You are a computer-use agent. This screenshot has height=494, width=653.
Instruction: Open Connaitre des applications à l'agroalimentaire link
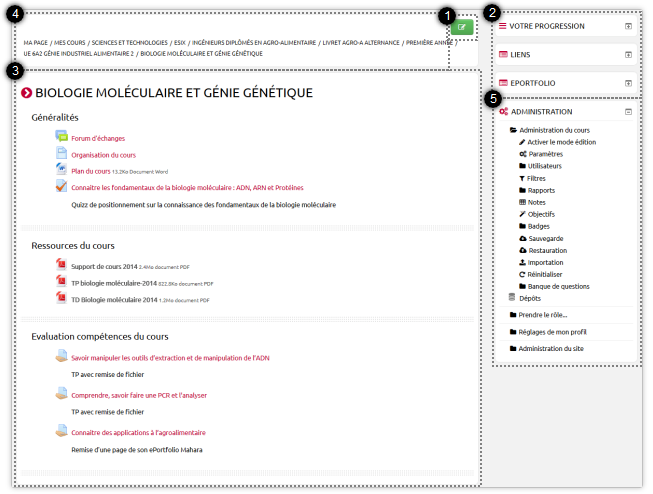[138, 433]
